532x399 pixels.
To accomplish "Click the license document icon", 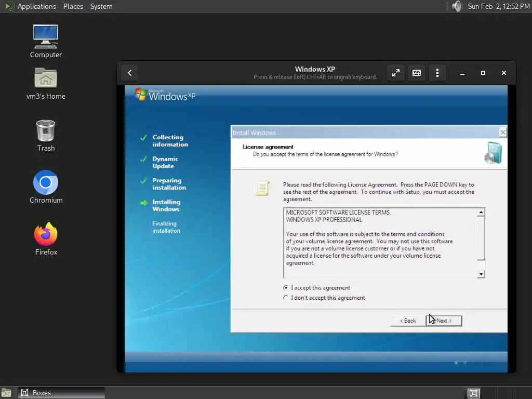I will [262, 188].
